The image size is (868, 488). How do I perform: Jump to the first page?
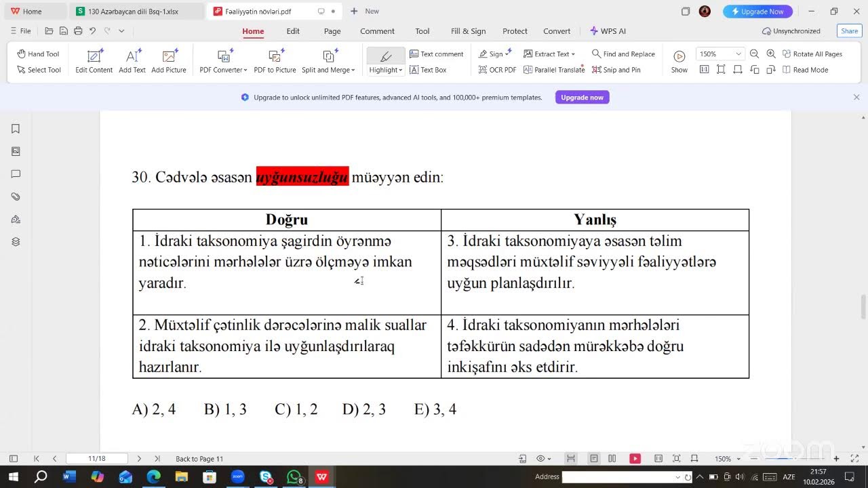coord(37,459)
